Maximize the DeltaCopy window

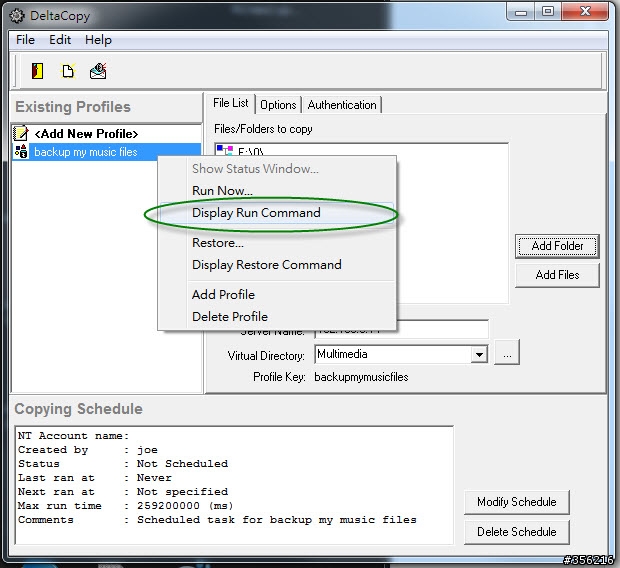tap(548, 11)
